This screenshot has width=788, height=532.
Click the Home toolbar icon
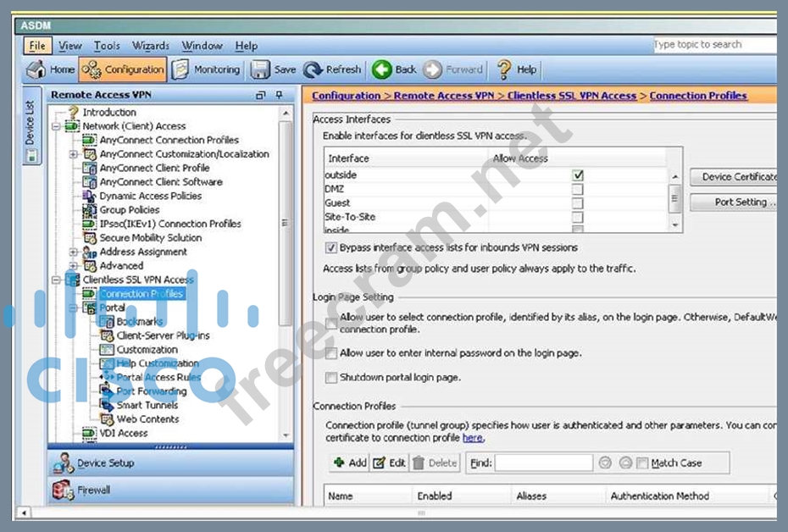click(51, 69)
